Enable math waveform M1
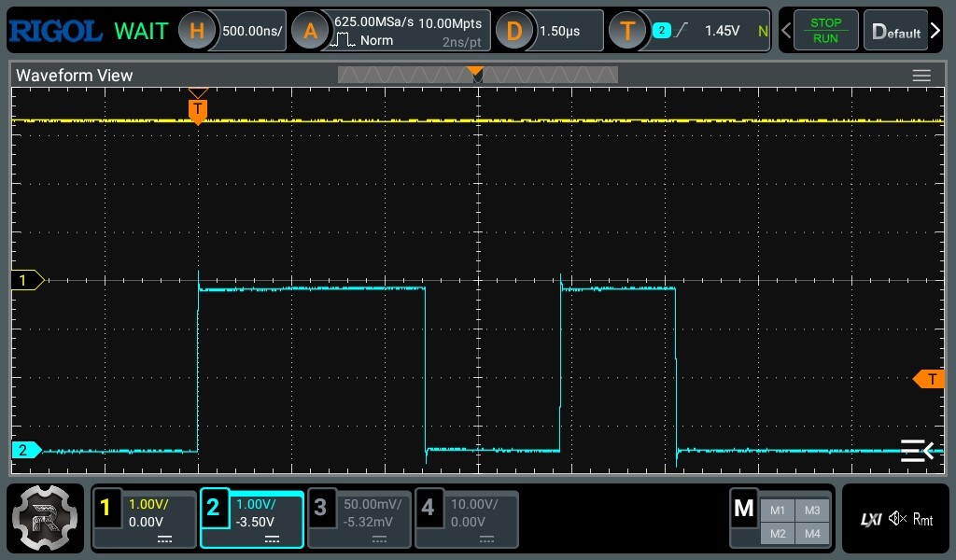The width and height of the screenshot is (956, 560). [780, 510]
